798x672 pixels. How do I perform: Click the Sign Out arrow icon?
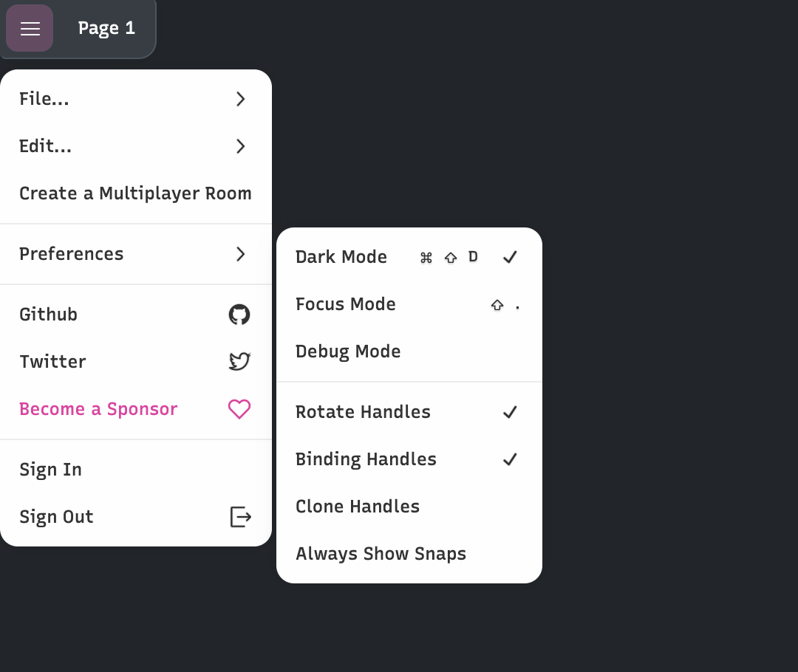point(240,517)
